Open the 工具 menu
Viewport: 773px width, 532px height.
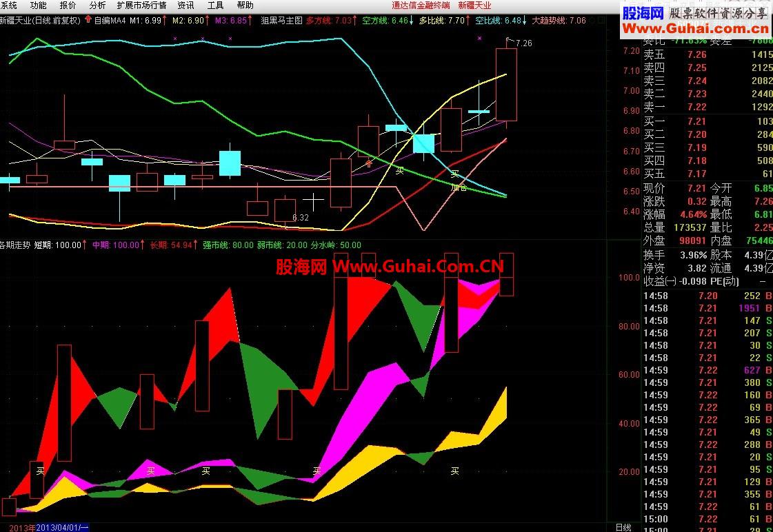pos(215,6)
